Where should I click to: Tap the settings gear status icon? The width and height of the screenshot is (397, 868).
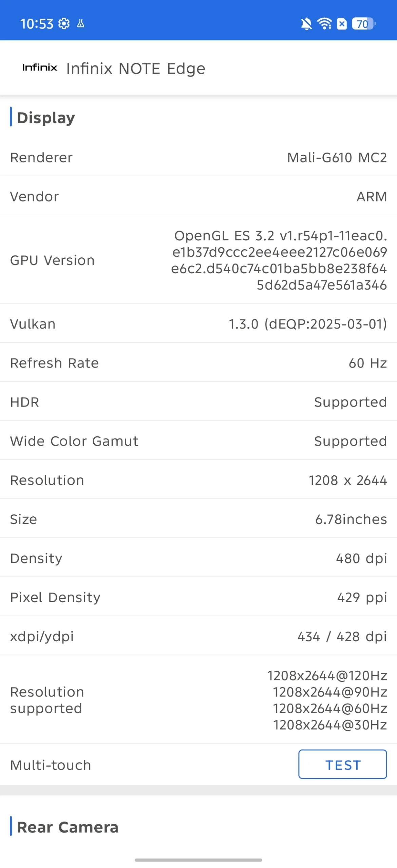tap(64, 24)
